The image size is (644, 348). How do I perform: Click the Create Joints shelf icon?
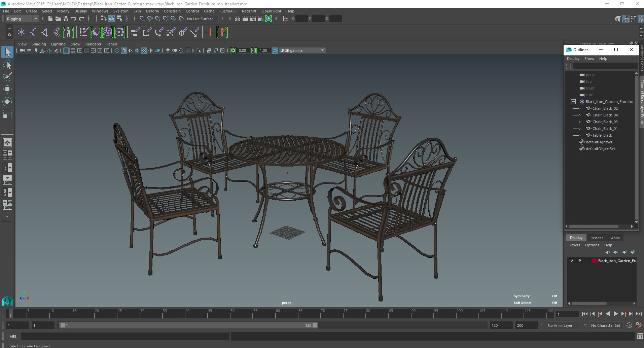pos(33,32)
